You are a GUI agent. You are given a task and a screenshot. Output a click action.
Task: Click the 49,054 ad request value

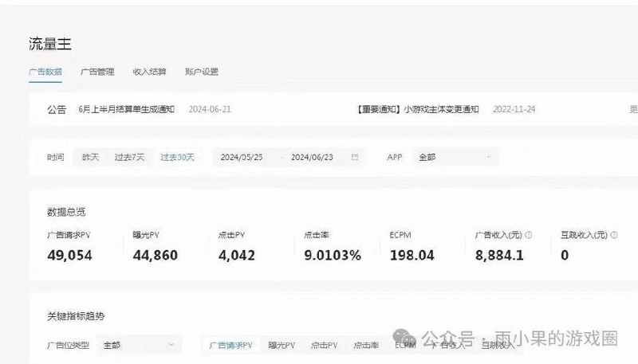coord(69,256)
